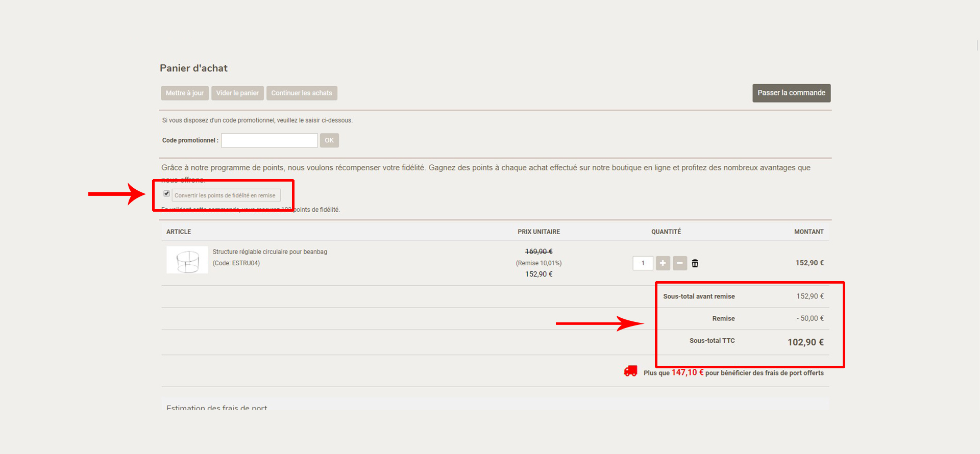
Task: Click the plus icon to increase quantity
Action: coord(663,263)
